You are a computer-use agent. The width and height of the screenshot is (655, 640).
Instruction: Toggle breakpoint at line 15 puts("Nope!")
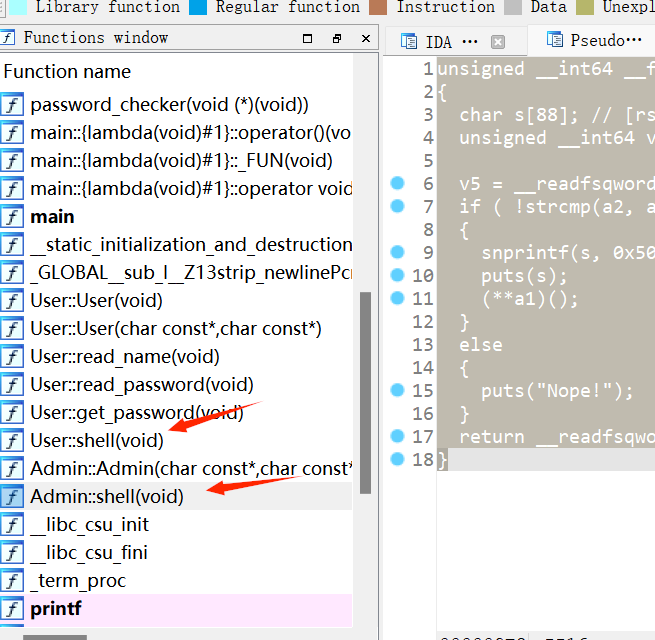397,390
